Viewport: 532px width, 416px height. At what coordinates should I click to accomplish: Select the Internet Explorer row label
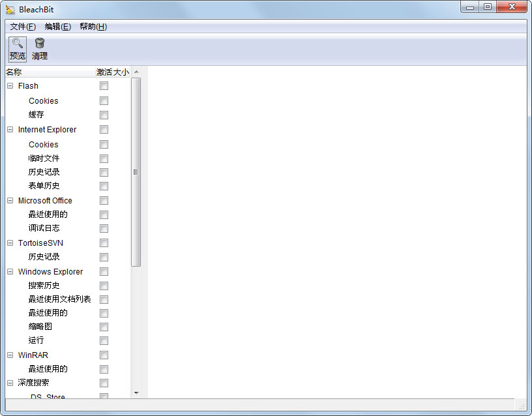(47, 130)
